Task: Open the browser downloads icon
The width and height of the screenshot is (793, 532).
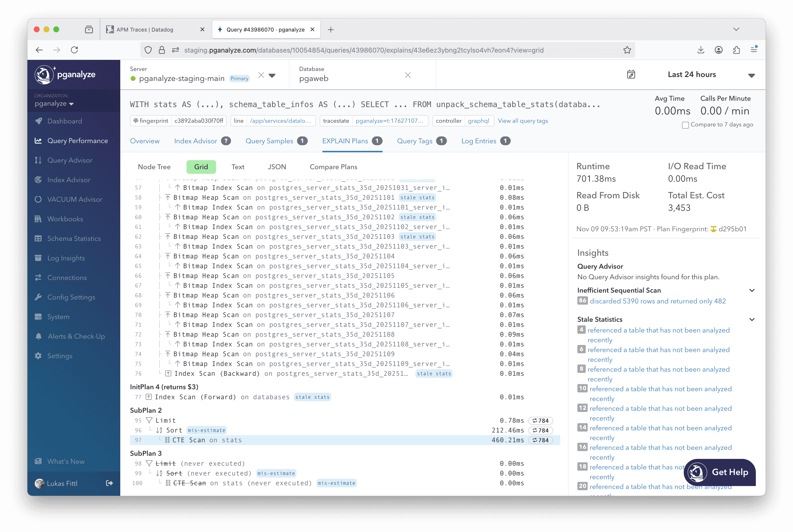Action: click(701, 50)
